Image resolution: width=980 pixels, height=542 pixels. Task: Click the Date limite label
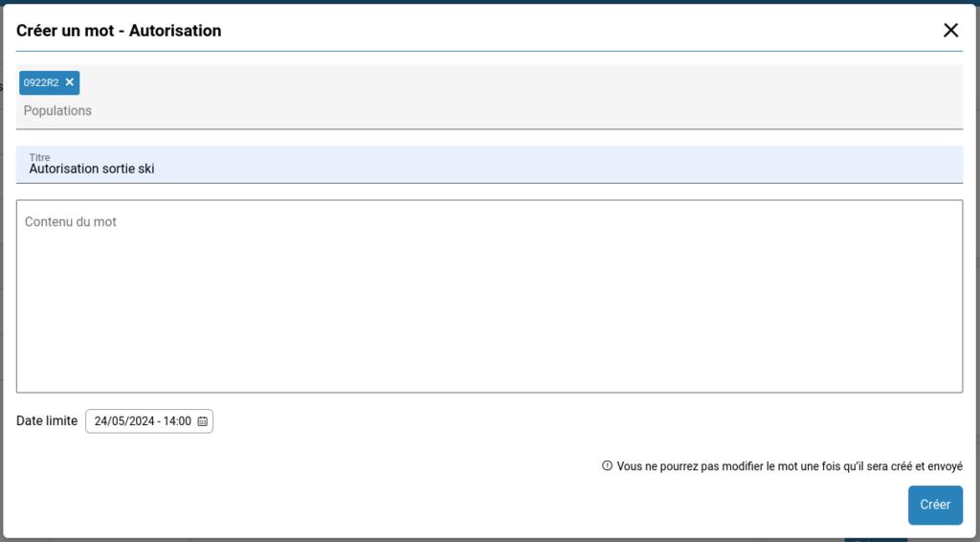pos(47,421)
